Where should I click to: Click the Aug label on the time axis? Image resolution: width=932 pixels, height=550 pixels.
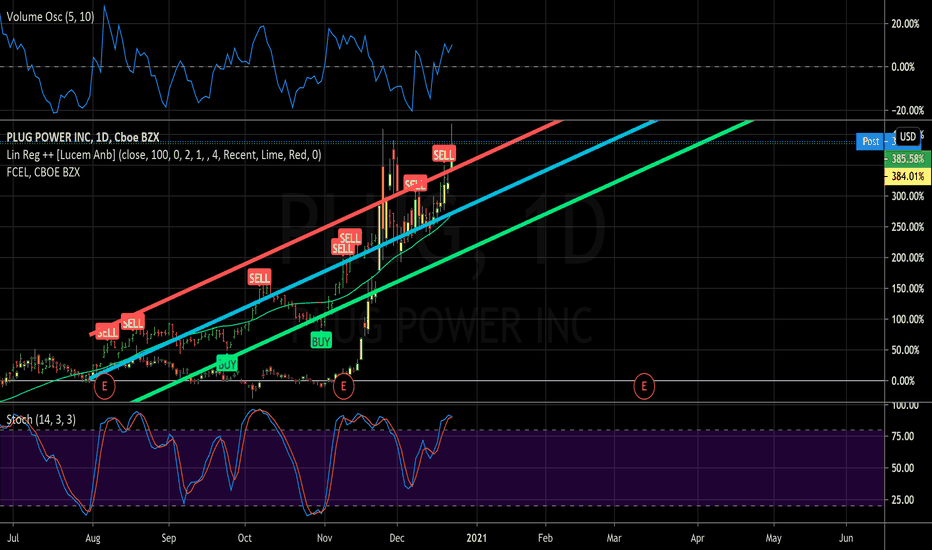pos(93,538)
